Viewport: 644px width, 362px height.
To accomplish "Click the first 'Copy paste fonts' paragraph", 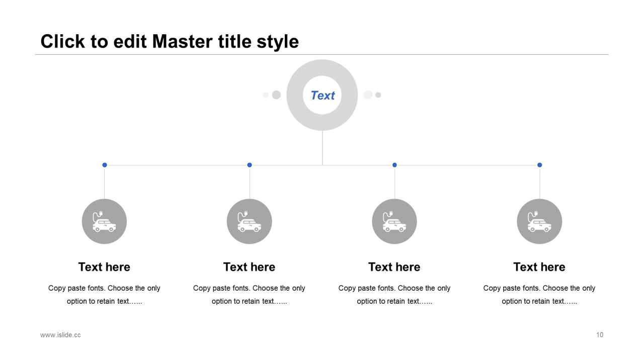I will [x=104, y=295].
